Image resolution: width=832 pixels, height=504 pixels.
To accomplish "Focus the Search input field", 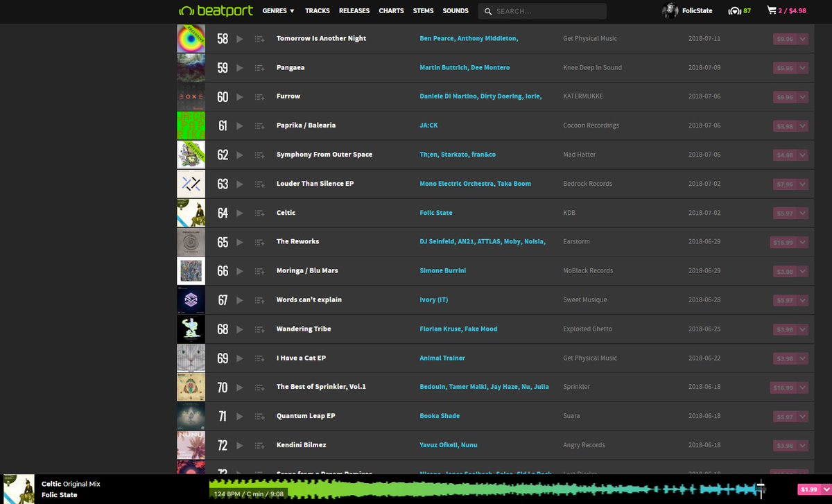I will click(x=542, y=11).
